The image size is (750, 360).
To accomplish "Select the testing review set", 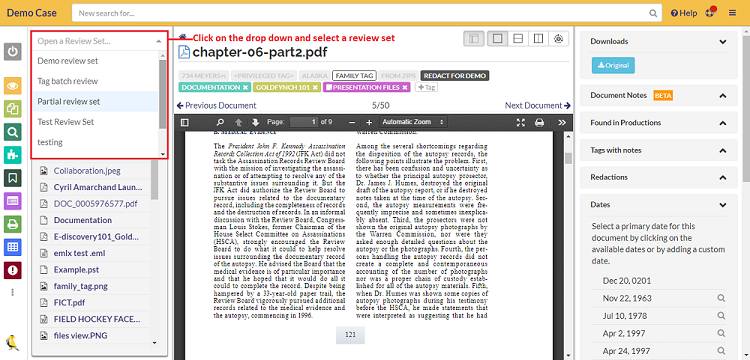I will pos(95,142).
